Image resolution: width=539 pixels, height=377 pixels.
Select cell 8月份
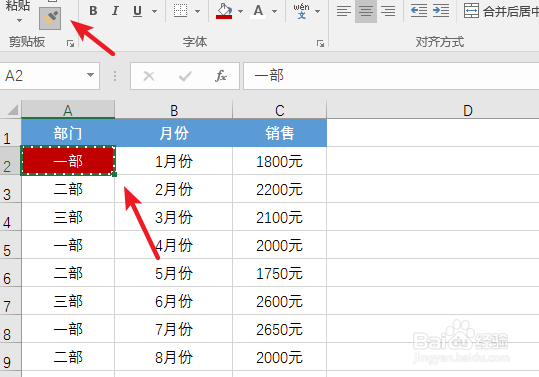click(174, 357)
